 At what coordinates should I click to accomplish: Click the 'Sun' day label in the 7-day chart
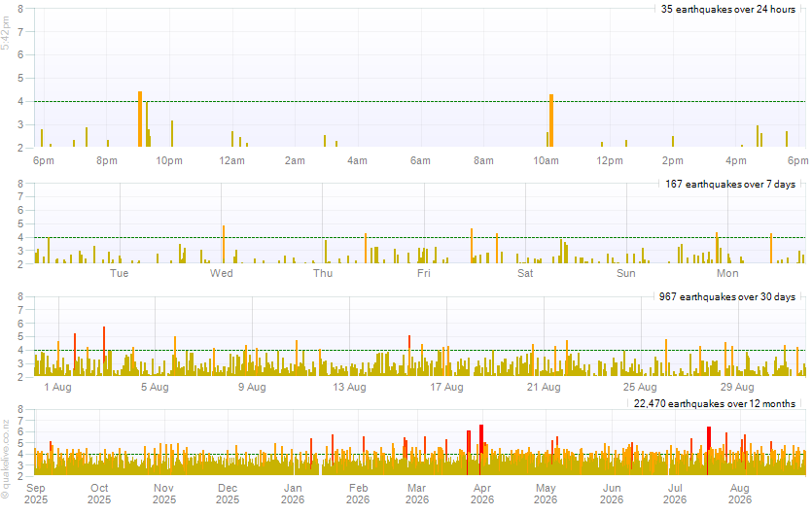(626, 273)
